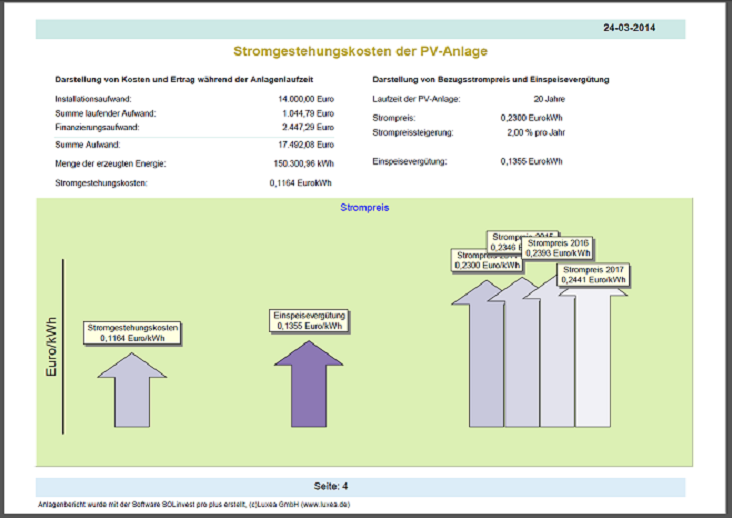This screenshot has width=732, height=518.
Task: Click the Euro/kWh vertical axis label
Action: [51, 345]
